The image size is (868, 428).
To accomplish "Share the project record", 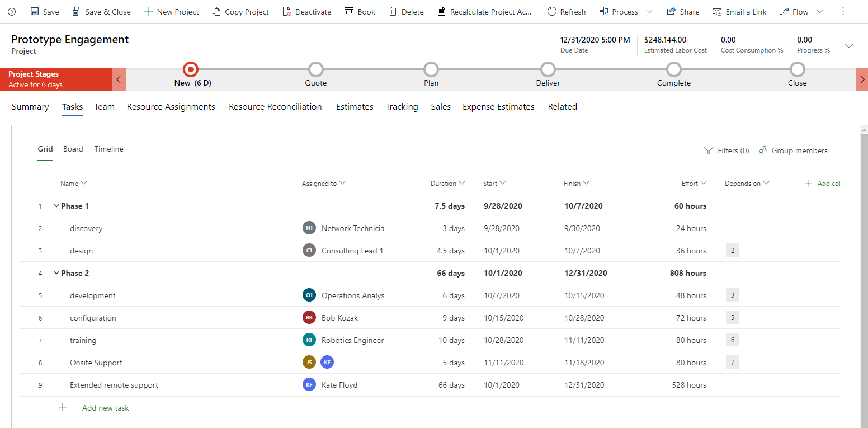I will click(x=683, y=12).
